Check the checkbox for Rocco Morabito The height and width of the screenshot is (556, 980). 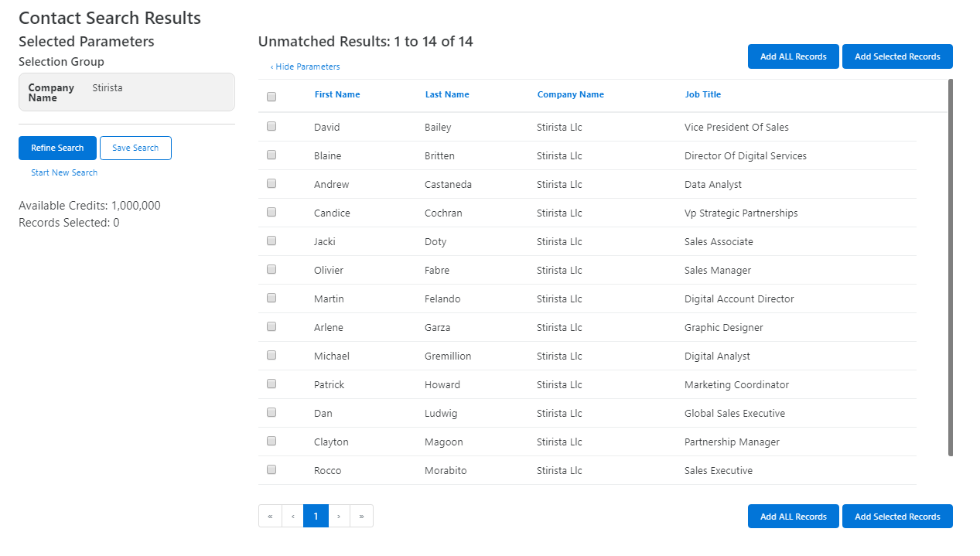point(271,469)
